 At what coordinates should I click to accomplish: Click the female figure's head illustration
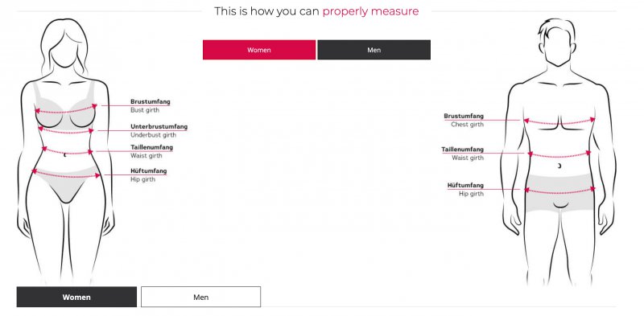[x=64, y=46]
